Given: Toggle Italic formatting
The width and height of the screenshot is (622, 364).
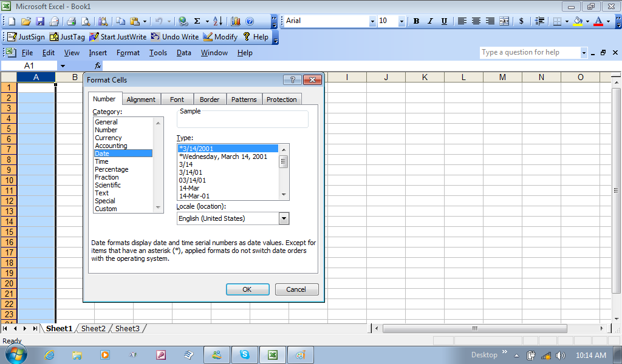Looking at the screenshot, I should (430, 21).
